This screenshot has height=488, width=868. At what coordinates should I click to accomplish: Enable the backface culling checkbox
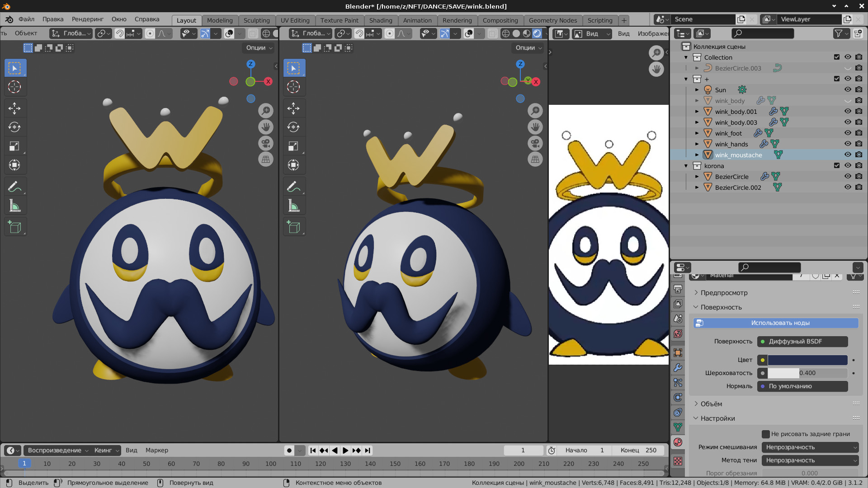click(x=765, y=434)
